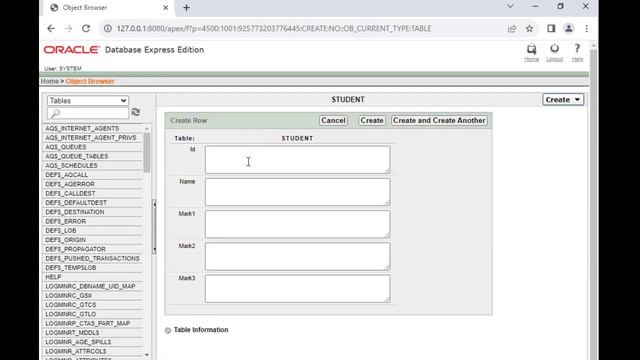
Task: Open the Tables object type dropdown
Action: tap(88, 100)
